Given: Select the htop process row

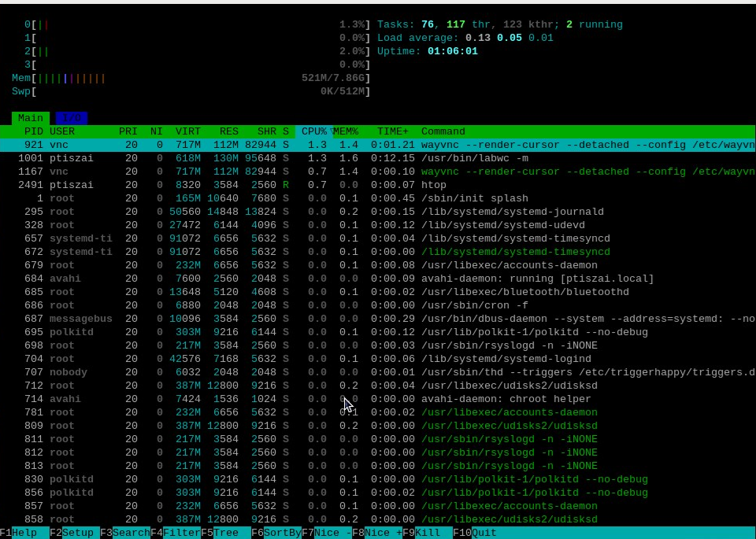Looking at the screenshot, I should click(x=378, y=185).
